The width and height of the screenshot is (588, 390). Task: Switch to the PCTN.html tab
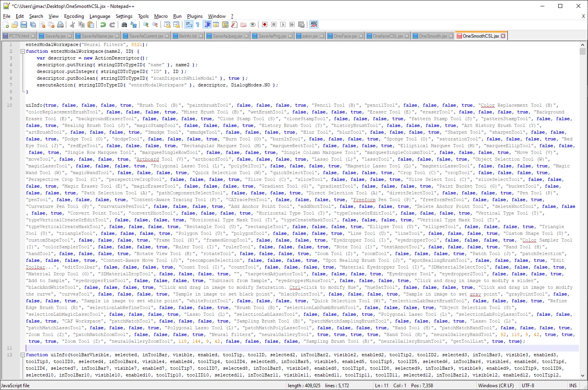click(19, 36)
